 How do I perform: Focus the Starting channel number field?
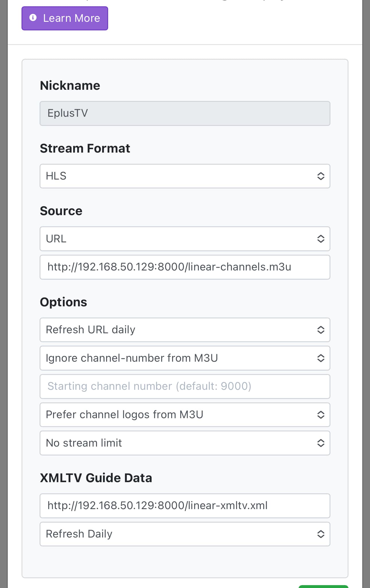(185, 386)
